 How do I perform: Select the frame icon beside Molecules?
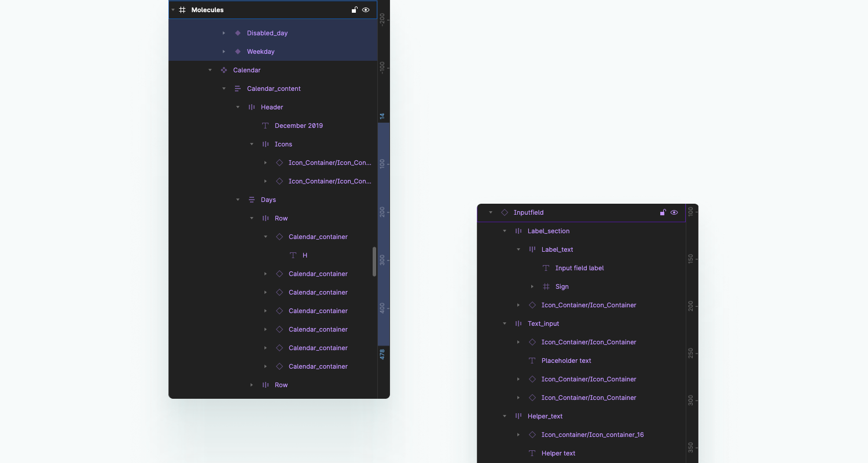pyautogui.click(x=182, y=10)
